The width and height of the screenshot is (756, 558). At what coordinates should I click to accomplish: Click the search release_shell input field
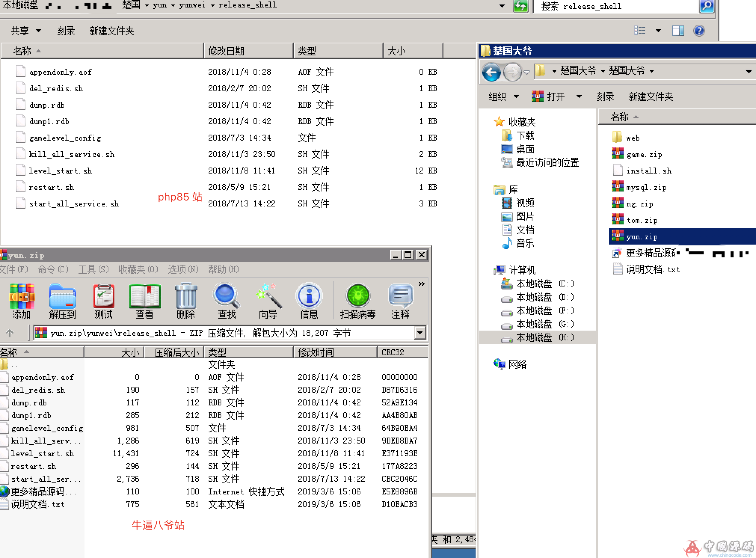tap(616, 6)
